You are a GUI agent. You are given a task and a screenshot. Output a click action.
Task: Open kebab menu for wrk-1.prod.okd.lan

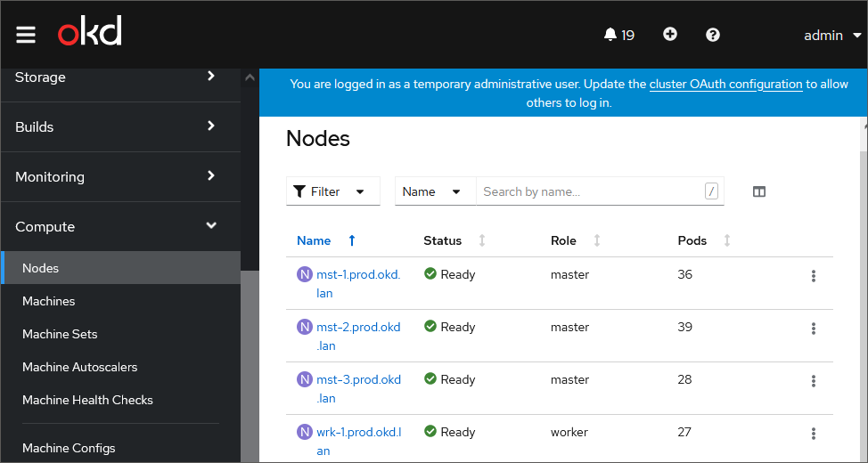coord(814,434)
